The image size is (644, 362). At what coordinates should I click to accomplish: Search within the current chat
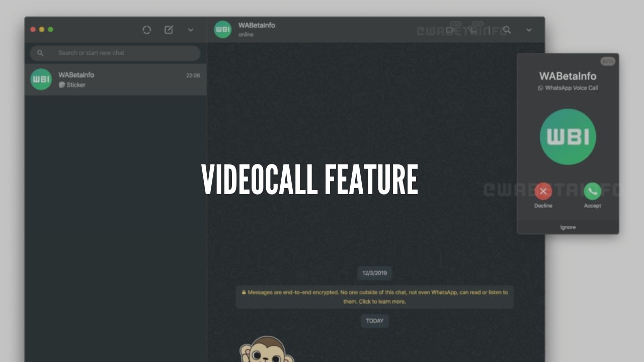coord(507,30)
